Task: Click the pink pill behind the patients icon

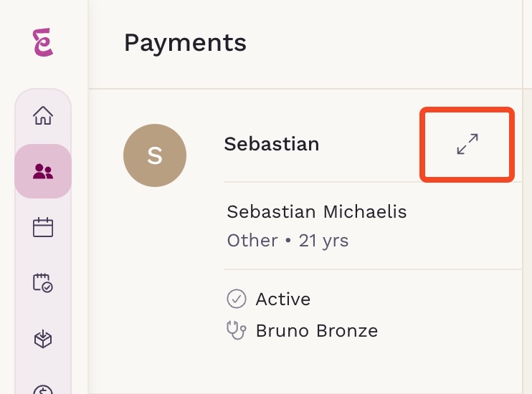Action: tap(43, 171)
